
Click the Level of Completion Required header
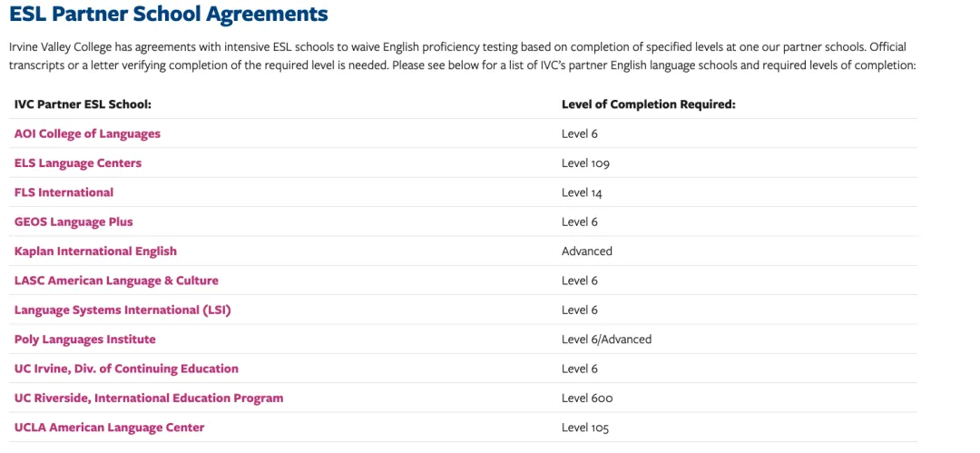pyautogui.click(x=648, y=104)
